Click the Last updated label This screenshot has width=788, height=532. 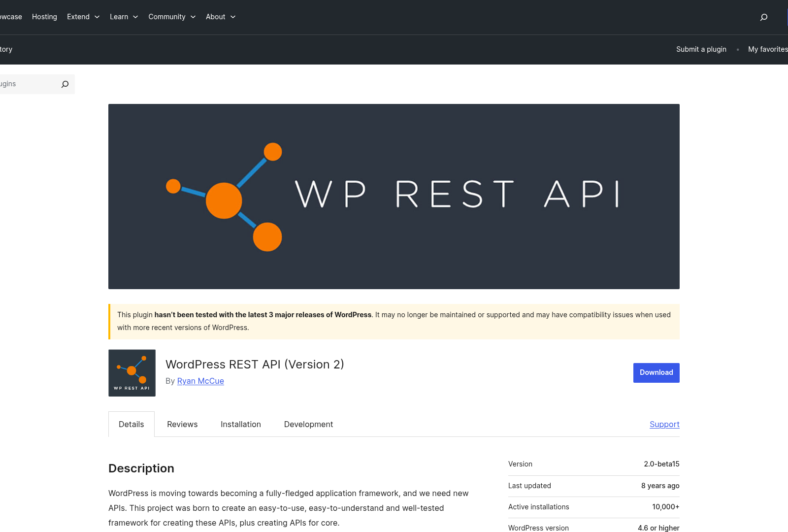click(x=529, y=486)
